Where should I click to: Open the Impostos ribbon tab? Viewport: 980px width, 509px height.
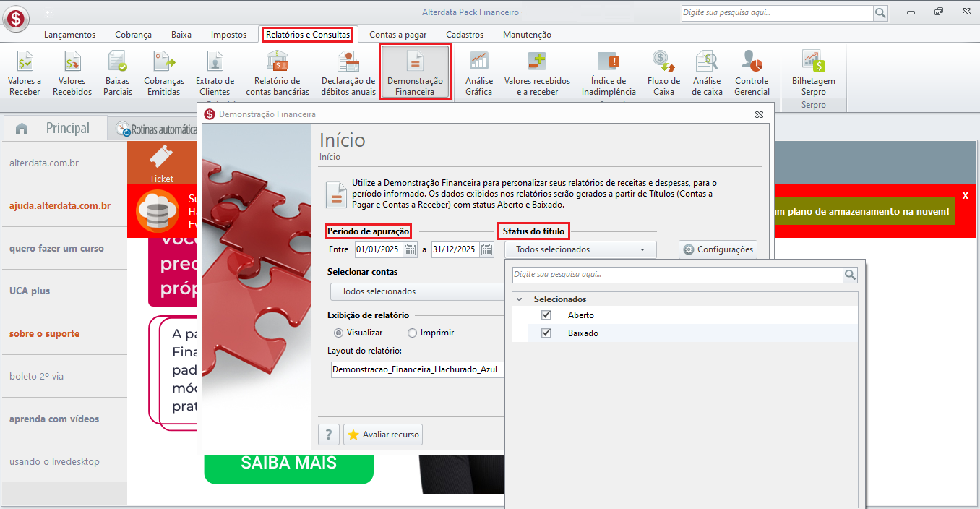(228, 35)
